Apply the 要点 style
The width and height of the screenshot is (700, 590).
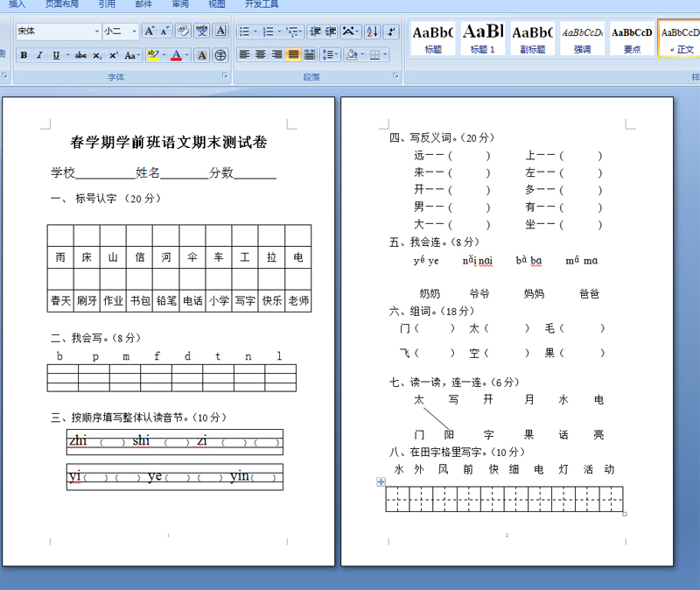(632, 39)
